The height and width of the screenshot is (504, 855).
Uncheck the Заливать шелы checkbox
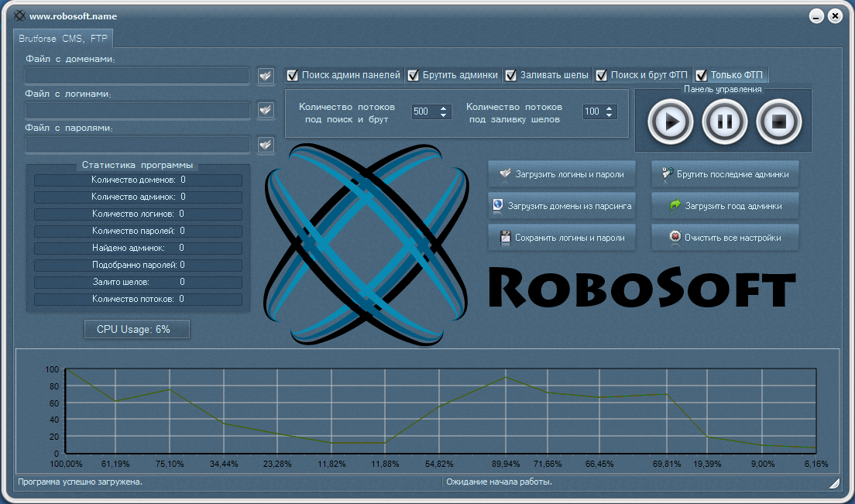(511, 75)
